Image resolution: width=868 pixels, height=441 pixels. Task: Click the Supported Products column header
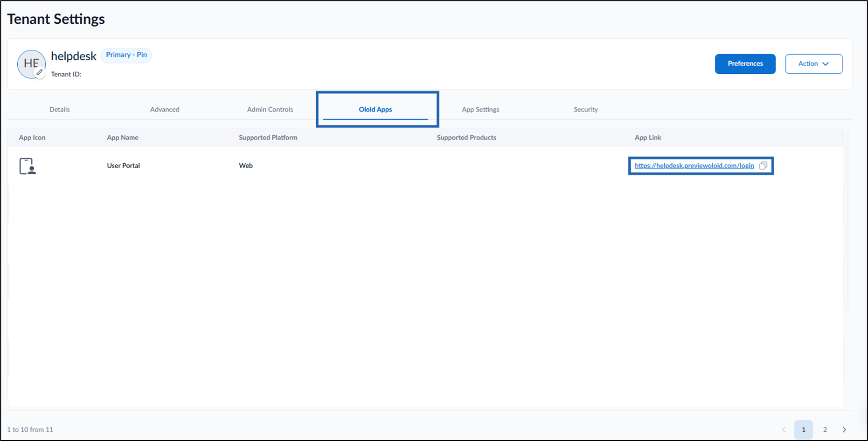pyautogui.click(x=466, y=138)
